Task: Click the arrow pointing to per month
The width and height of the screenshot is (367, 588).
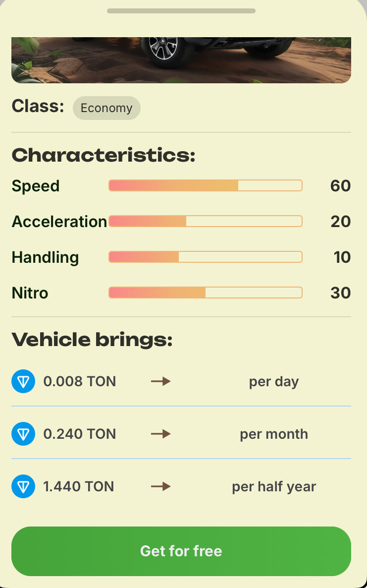Action: coord(160,434)
